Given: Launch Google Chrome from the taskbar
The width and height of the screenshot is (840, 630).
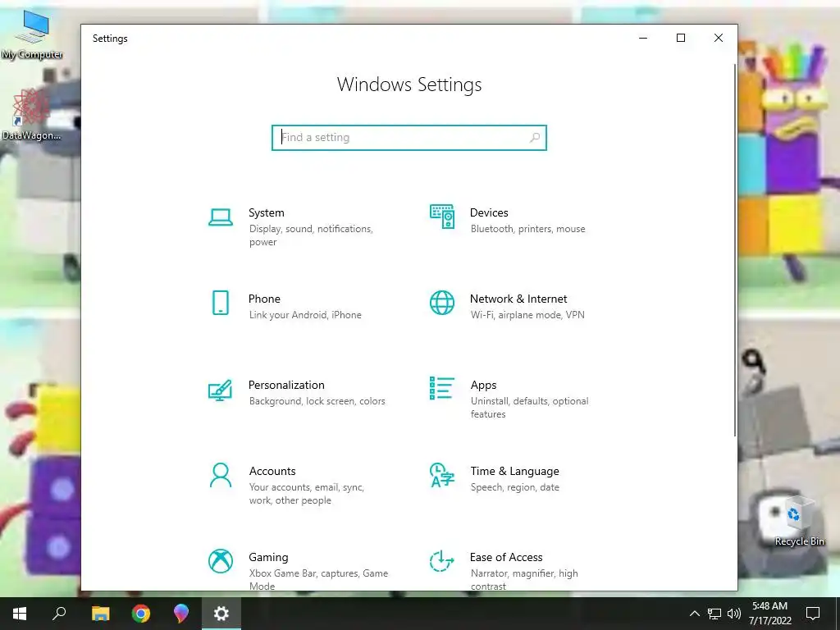Looking at the screenshot, I should [x=141, y=614].
